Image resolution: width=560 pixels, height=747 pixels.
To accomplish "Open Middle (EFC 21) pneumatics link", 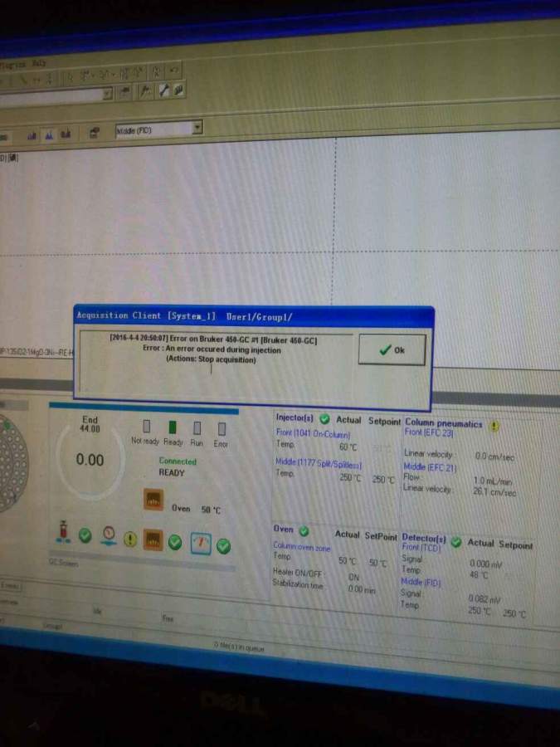I will coord(430,468).
